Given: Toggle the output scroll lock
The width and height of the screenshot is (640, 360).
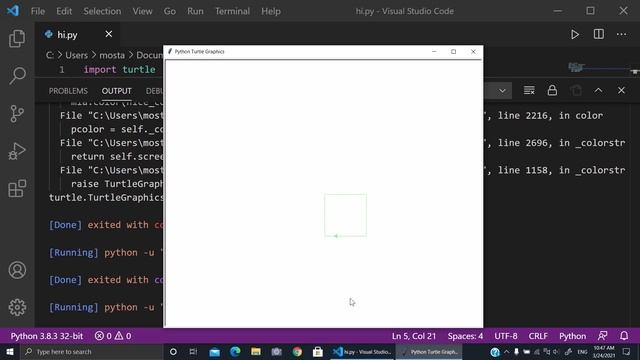Looking at the screenshot, I should click(x=552, y=90).
